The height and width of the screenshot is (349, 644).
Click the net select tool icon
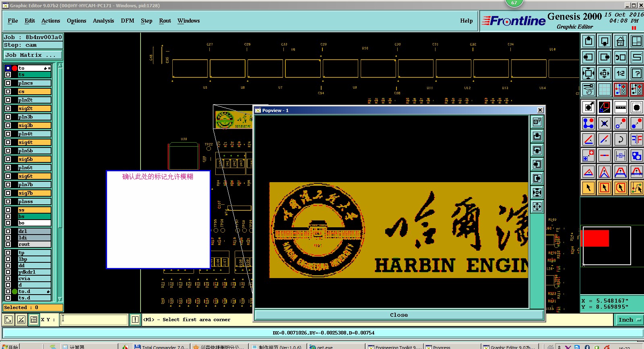point(637,188)
